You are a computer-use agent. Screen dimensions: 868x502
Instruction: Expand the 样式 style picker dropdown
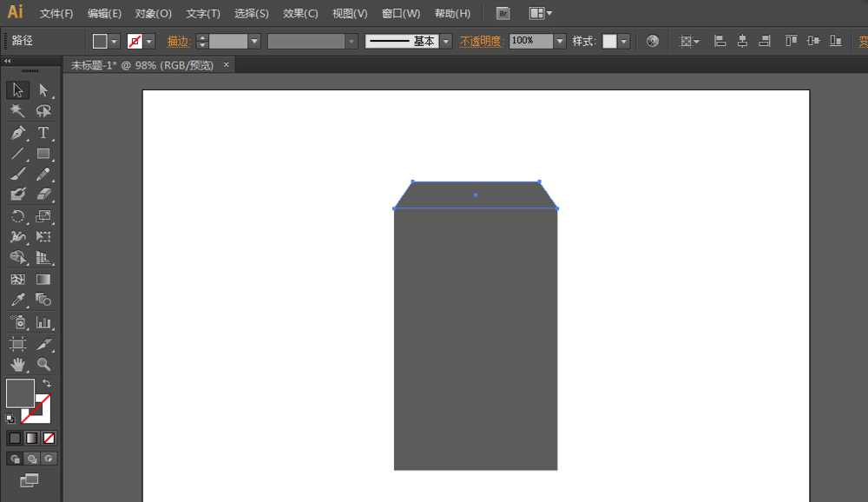[x=623, y=41]
